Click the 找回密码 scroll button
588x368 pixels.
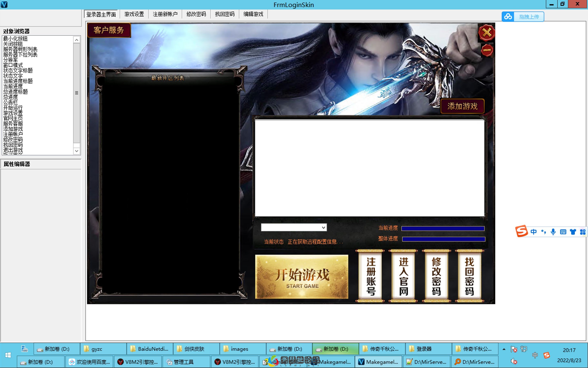[x=469, y=276]
